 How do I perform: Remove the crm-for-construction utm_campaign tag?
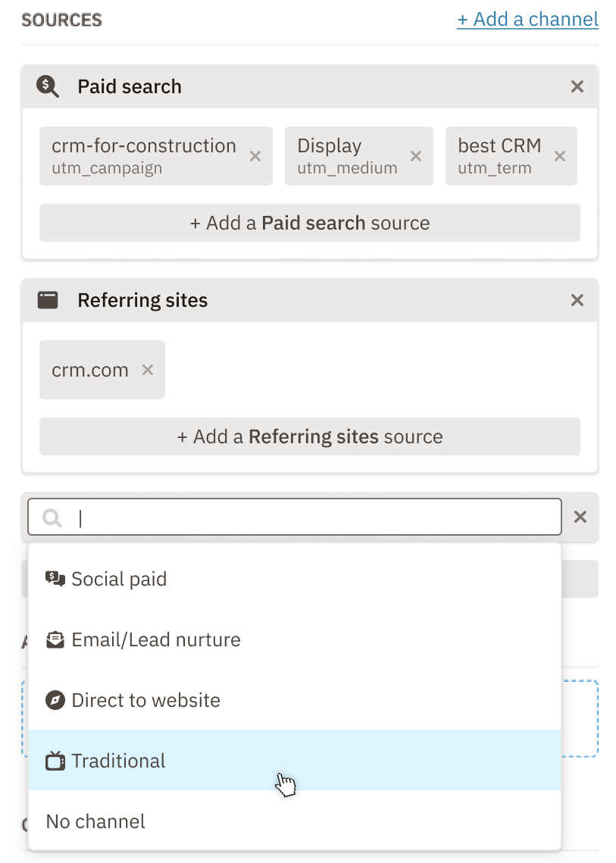[255, 156]
